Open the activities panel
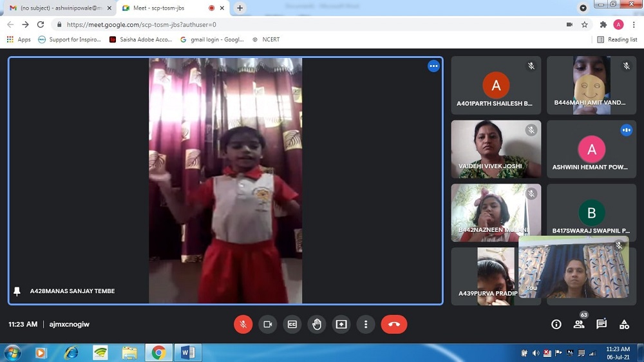Viewport: 644px width, 362px height. (x=624, y=324)
